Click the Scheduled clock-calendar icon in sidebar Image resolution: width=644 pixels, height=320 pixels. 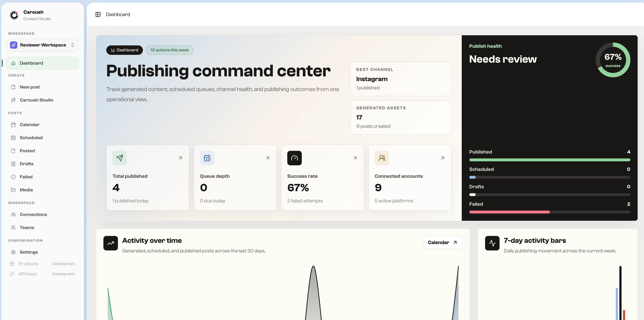(x=13, y=138)
